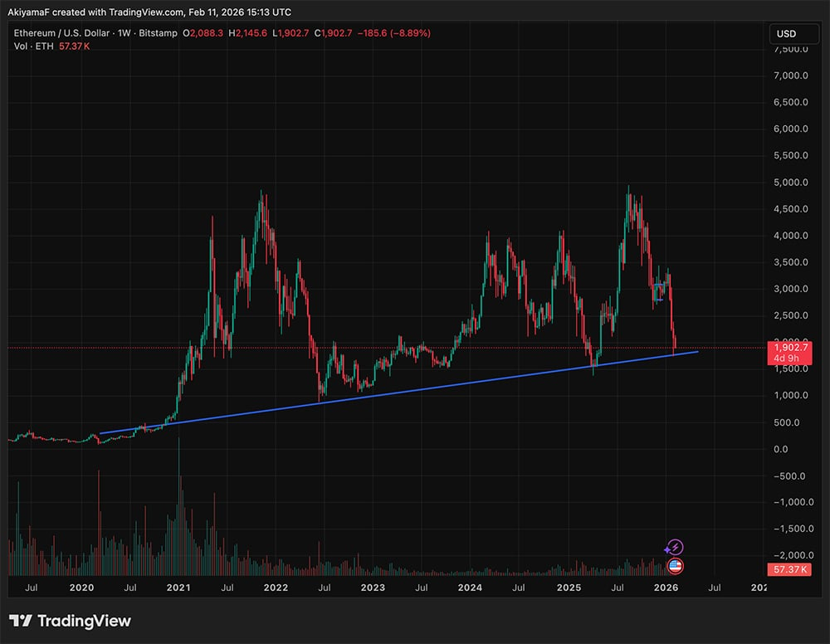
Task: Select the Ethereum / U.S. Dollar symbol title
Action: point(61,33)
